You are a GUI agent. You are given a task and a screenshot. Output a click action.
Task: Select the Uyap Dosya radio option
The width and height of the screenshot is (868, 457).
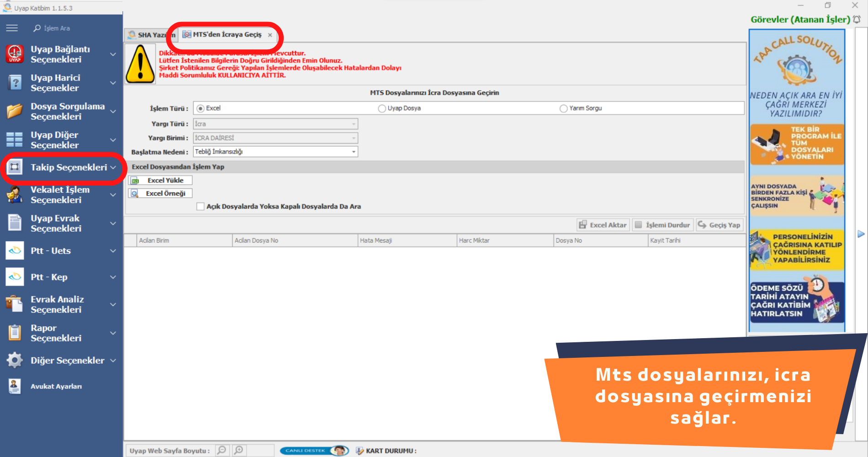[382, 109]
